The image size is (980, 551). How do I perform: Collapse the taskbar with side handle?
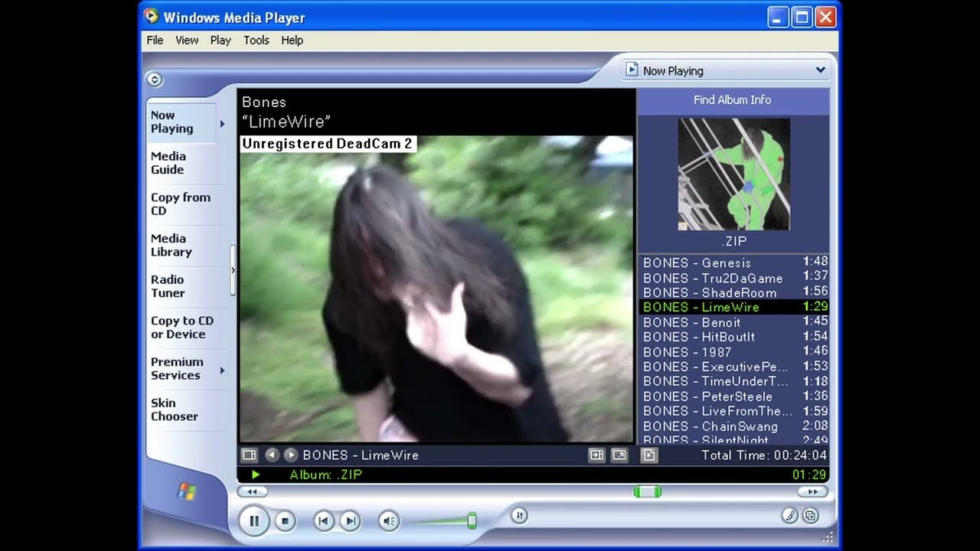233,270
